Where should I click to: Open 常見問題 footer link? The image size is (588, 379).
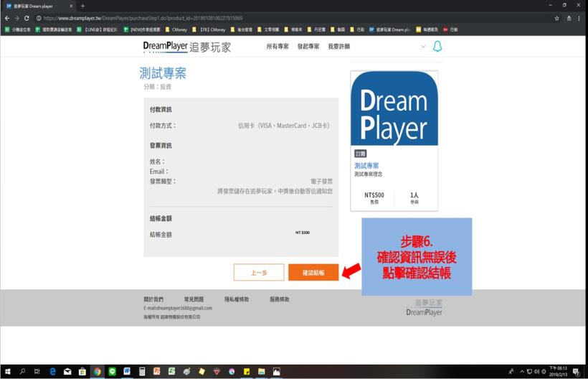194,299
